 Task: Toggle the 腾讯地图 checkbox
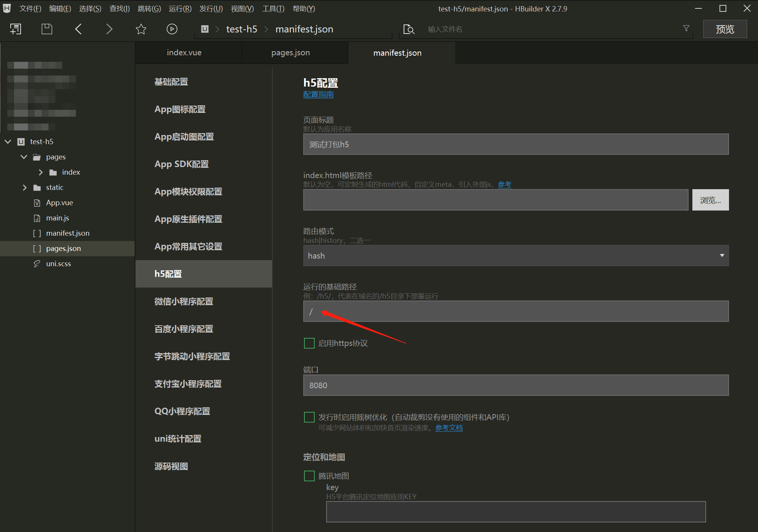tap(309, 476)
